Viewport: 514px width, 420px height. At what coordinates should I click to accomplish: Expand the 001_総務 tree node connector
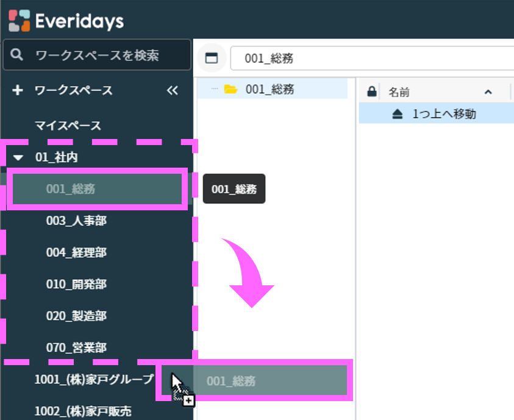[x=214, y=90]
